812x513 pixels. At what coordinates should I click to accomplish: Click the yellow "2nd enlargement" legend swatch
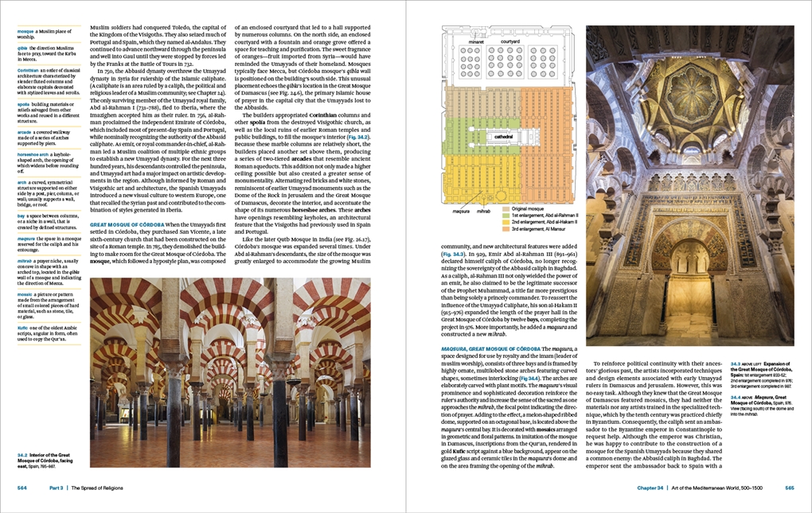507,223
